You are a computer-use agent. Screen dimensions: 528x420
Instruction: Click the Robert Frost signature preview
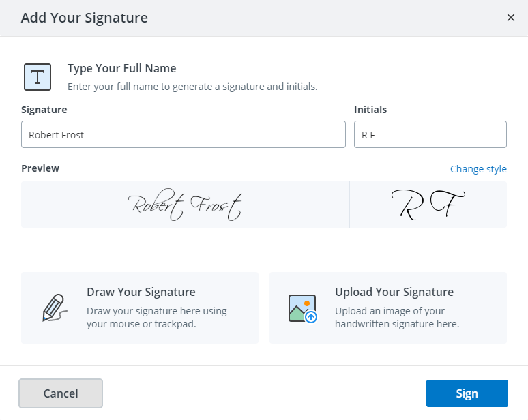185,205
